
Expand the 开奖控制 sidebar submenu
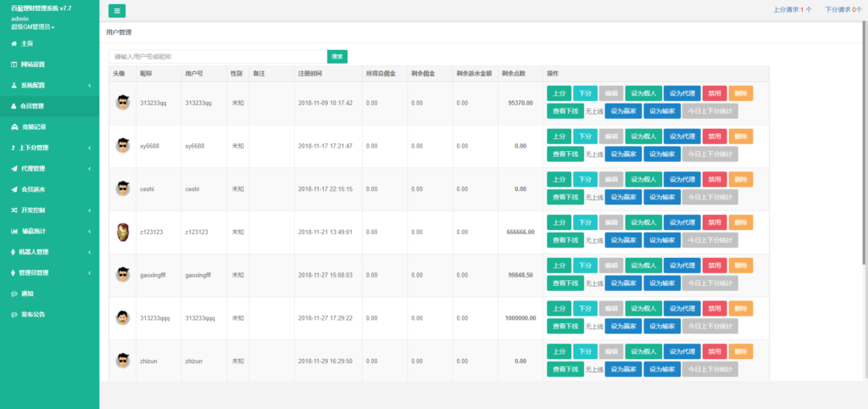(49, 210)
